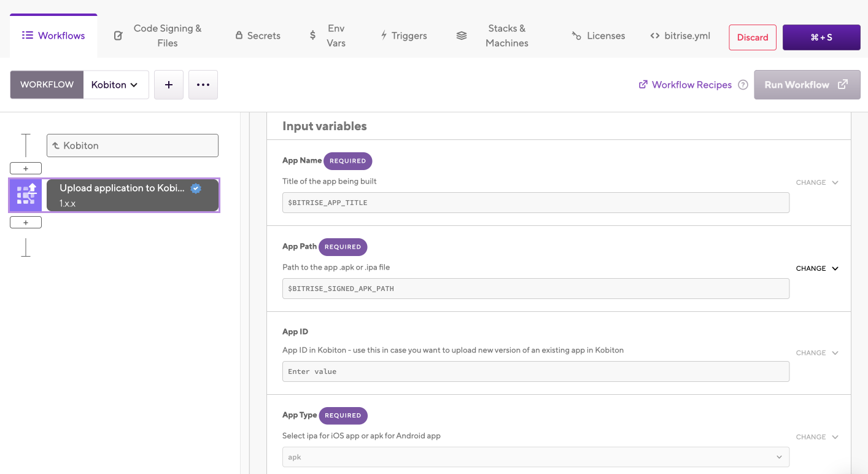Image resolution: width=868 pixels, height=474 pixels.
Task: Click the Secrets lock icon
Action: (x=239, y=36)
